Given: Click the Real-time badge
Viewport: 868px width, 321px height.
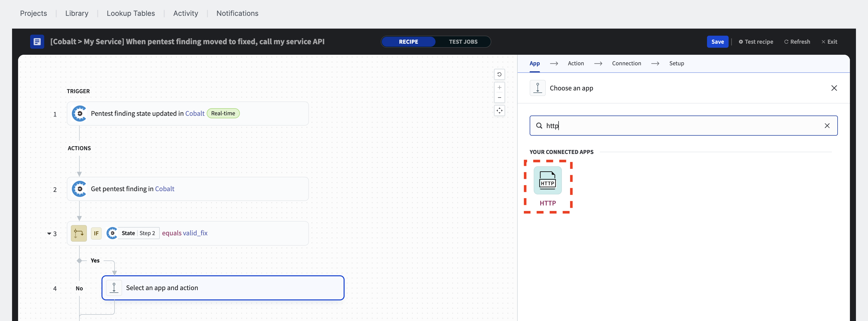Looking at the screenshot, I should [223, 114].
